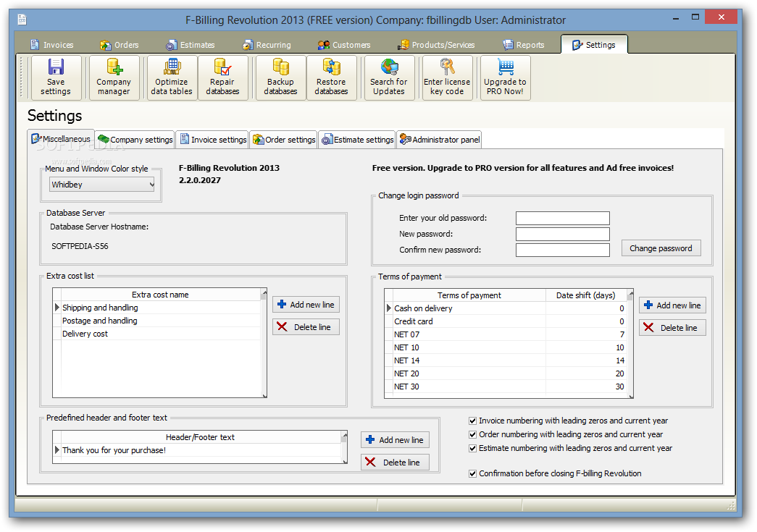Click the Header/Footer text column header

(x=201, y=437)
